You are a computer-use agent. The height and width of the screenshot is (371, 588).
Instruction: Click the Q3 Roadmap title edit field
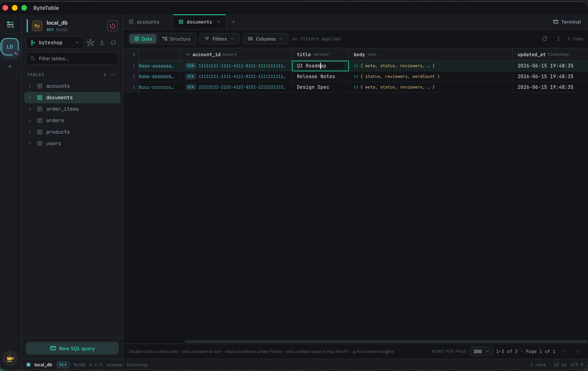coord(320,66)
